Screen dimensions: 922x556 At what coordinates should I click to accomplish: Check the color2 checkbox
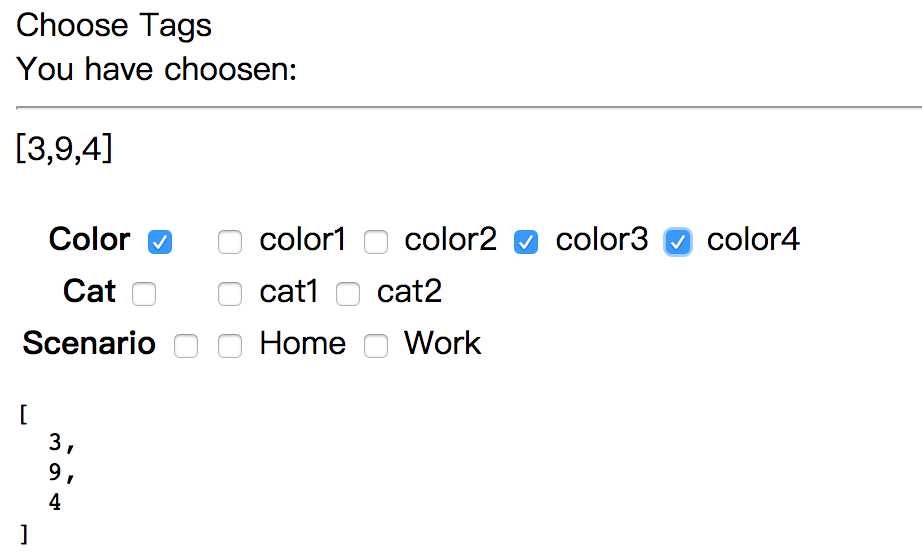376,242
